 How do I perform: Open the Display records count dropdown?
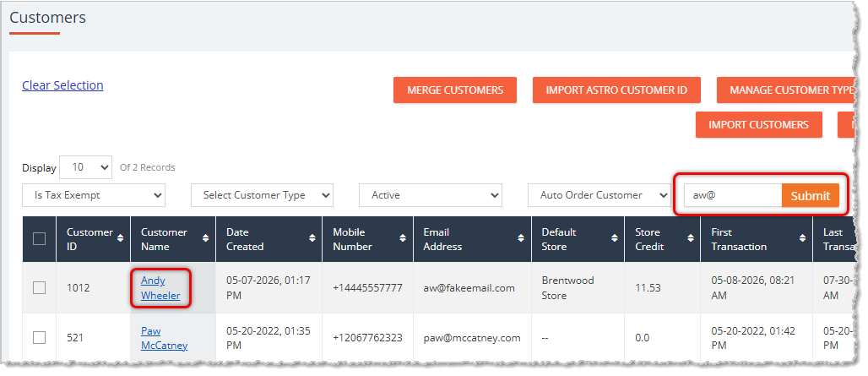[86, 167]
